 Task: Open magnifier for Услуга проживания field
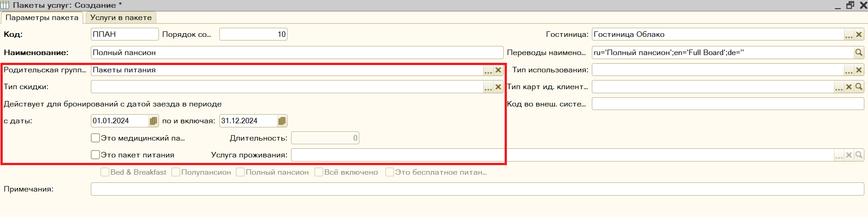coord(859,155)
